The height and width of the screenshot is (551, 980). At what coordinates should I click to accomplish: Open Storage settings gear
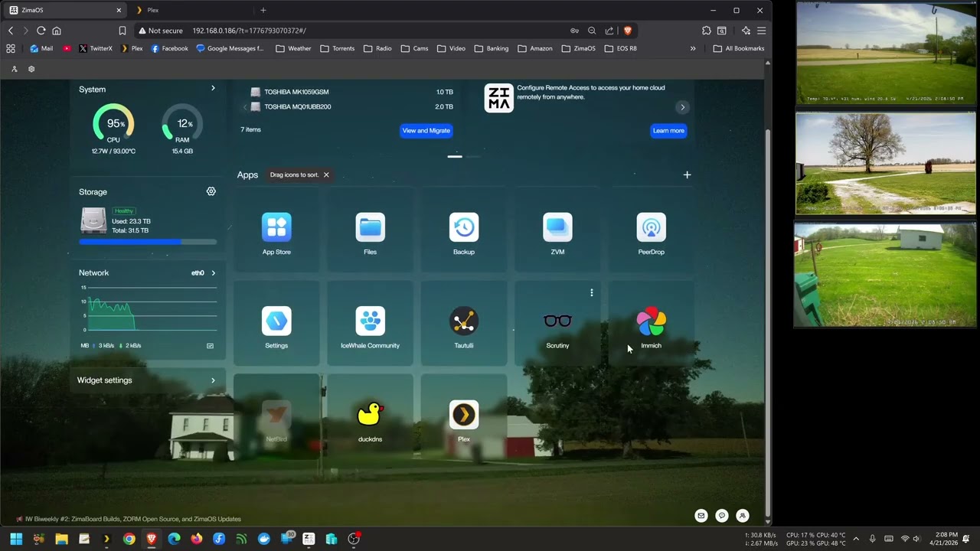click(x=211, y=191)
